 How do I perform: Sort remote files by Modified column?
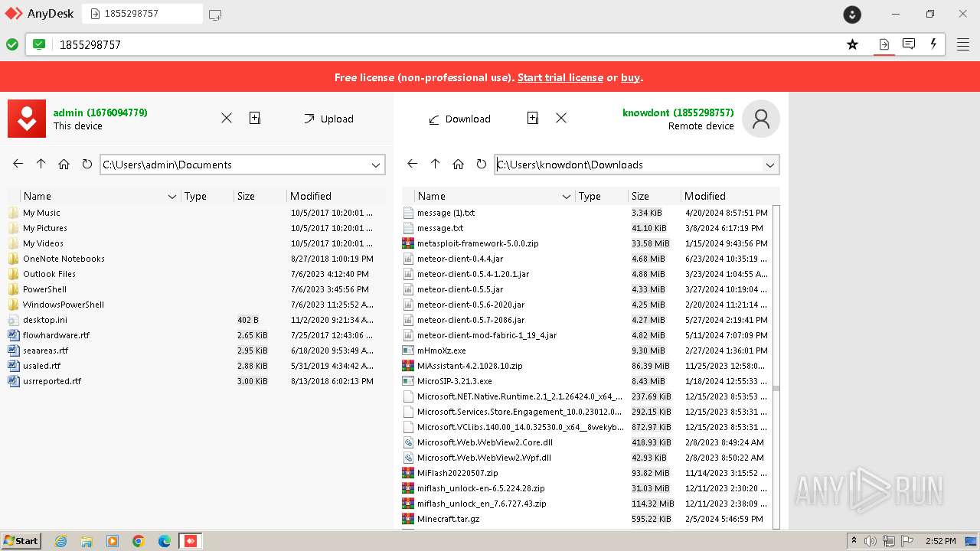click(730, 196)
